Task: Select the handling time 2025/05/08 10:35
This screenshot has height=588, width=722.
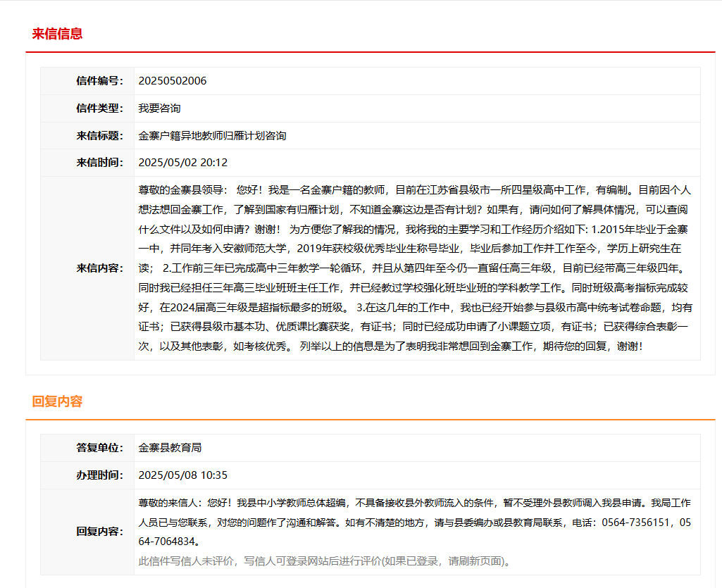Action: tap(183, 475)
